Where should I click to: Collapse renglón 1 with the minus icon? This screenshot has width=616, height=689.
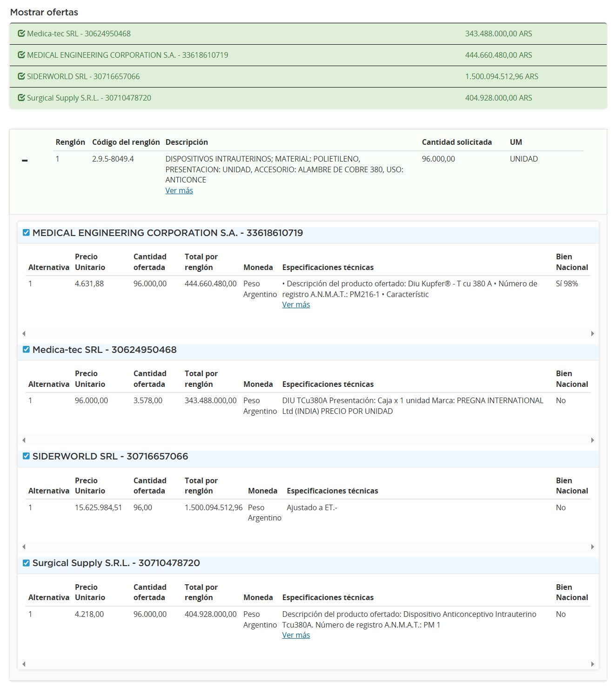point(25,161)
